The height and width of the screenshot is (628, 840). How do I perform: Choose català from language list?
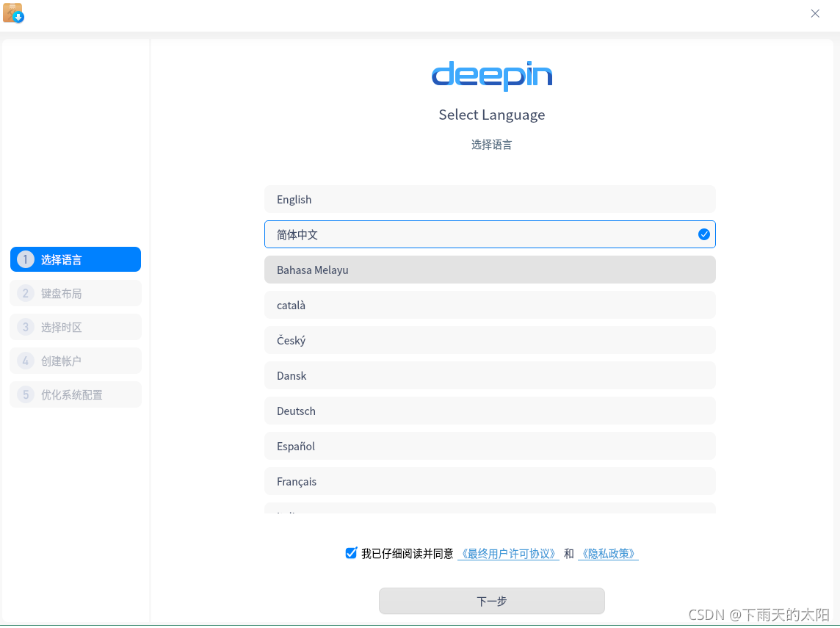point(490,305)
